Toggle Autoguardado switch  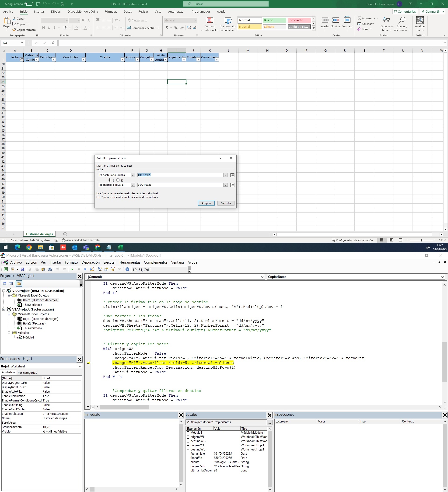pyautogui.click(x=29, y=4)
